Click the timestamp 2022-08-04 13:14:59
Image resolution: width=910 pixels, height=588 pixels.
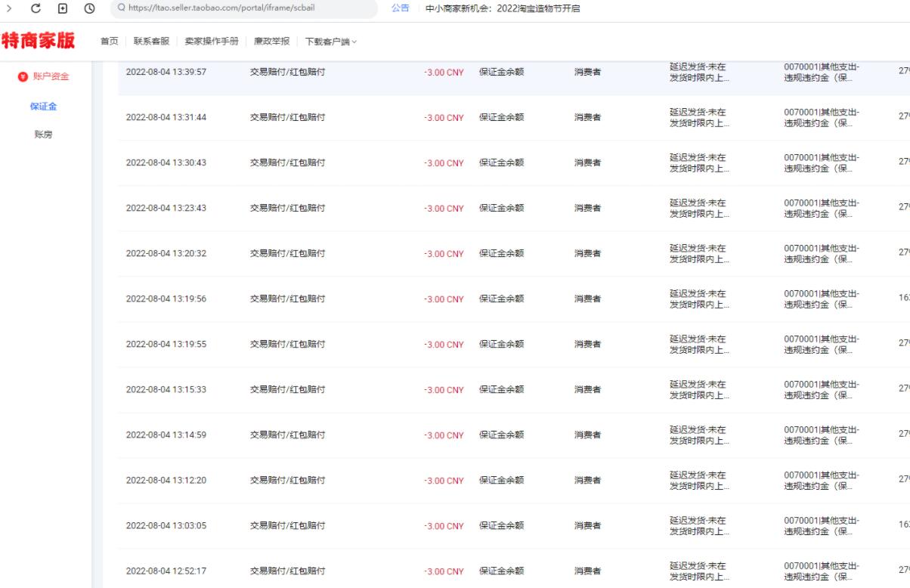pyautogui.click(x=166, y=435)
